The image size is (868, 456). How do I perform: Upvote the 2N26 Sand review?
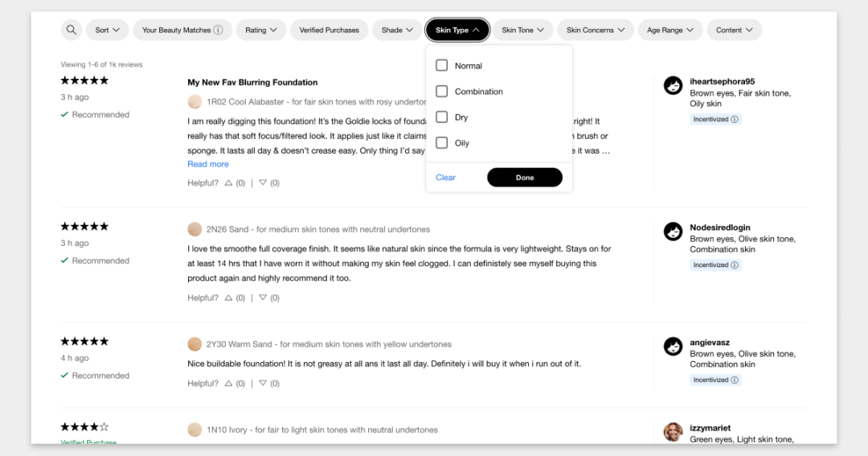(x=228, y=298)
